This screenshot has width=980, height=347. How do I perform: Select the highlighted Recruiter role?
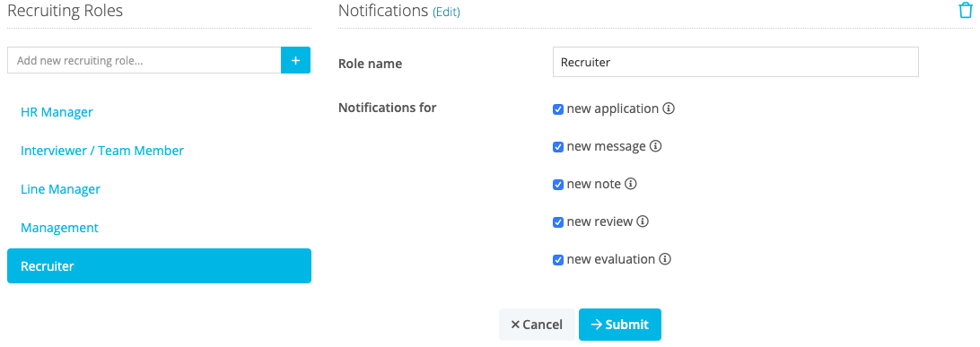[x=160, y=266]
